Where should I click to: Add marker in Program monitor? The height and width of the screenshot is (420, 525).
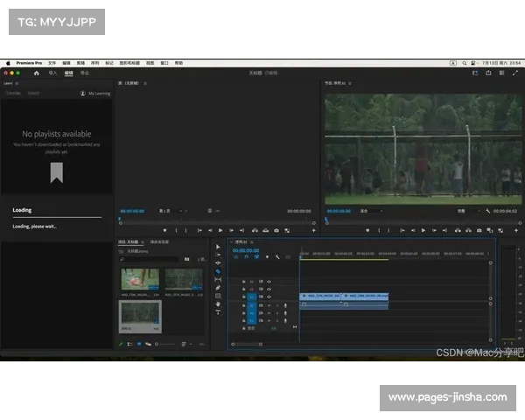click(367, 230)
